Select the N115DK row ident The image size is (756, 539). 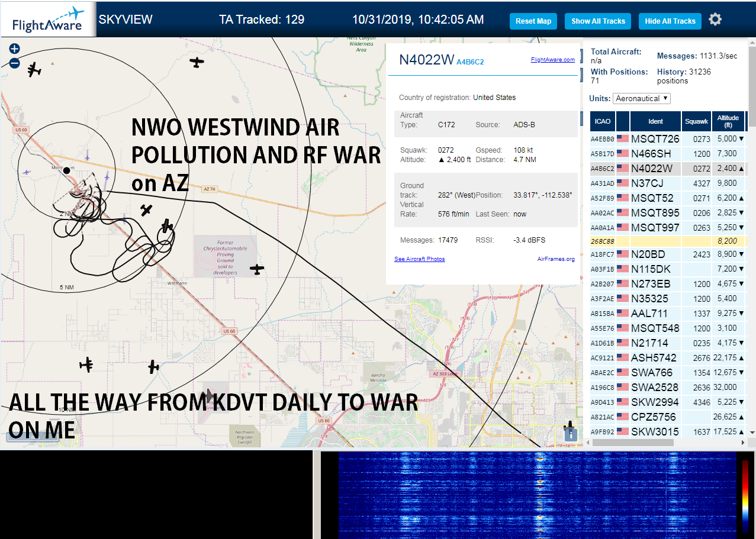[x=652, y=269]
